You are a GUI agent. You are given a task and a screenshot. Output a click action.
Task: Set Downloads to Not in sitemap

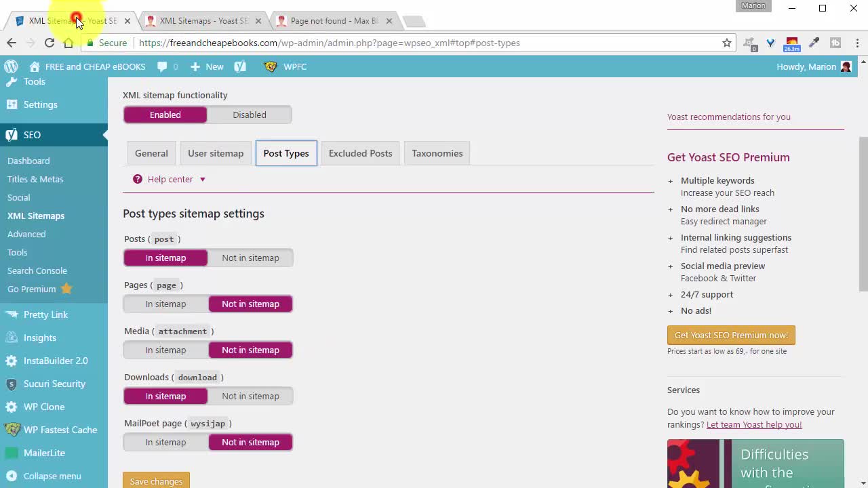point(250,396)
